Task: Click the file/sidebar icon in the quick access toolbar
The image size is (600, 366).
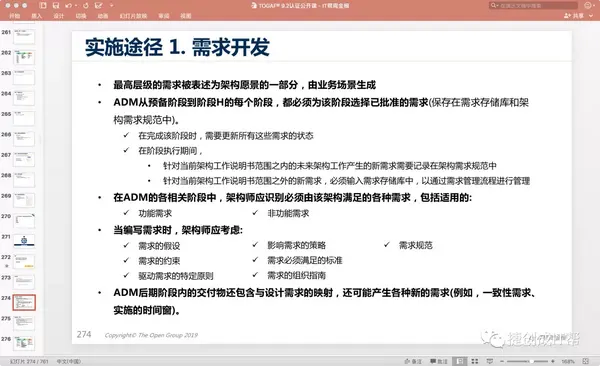Action: [x=43, y=5]
